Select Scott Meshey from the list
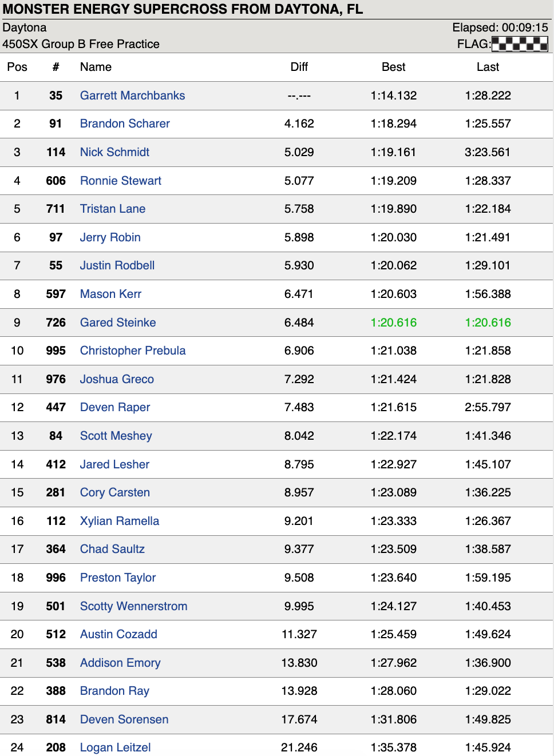 click(x=116, y=436)
